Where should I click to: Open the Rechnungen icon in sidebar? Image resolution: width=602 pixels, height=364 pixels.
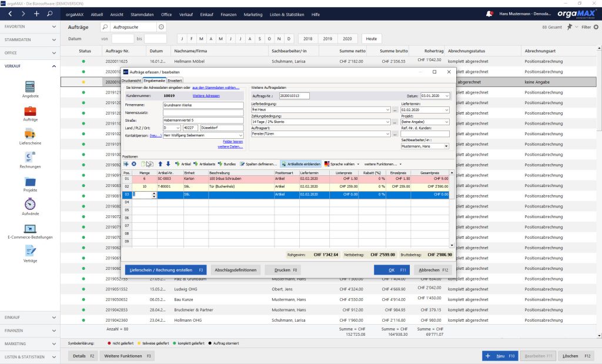(30, 157)
